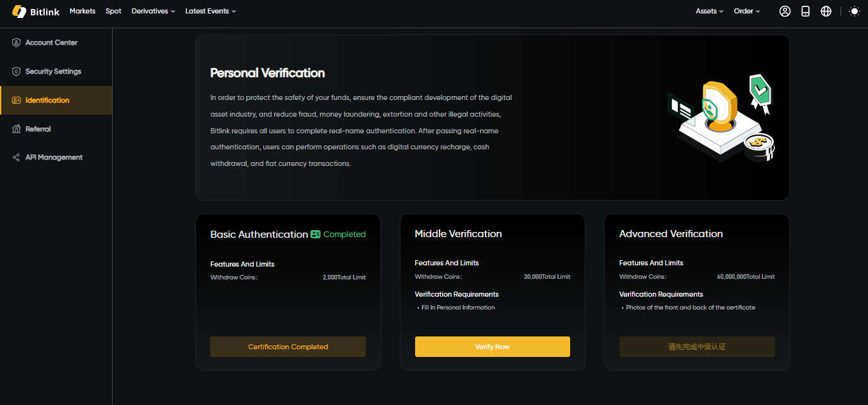Open the Account Center sidebar icon
The height and width of the screenshot is (405, 868).
(15, 42)
